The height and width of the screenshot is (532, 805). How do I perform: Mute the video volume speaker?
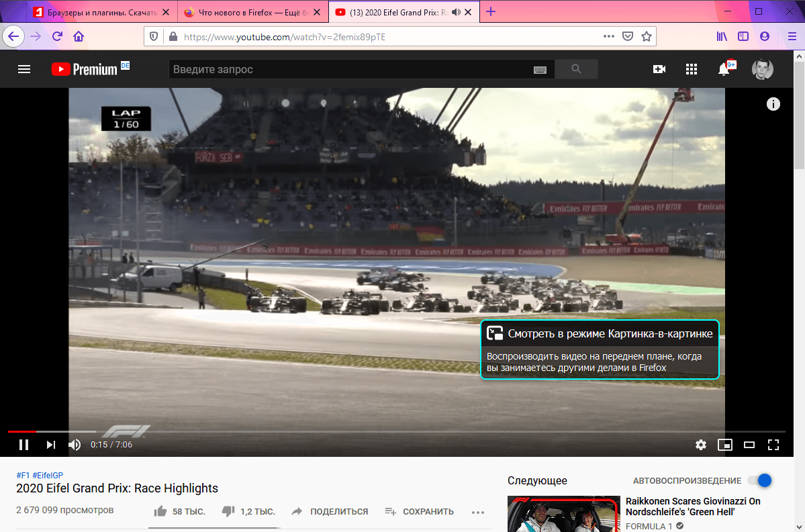[75, 445]
